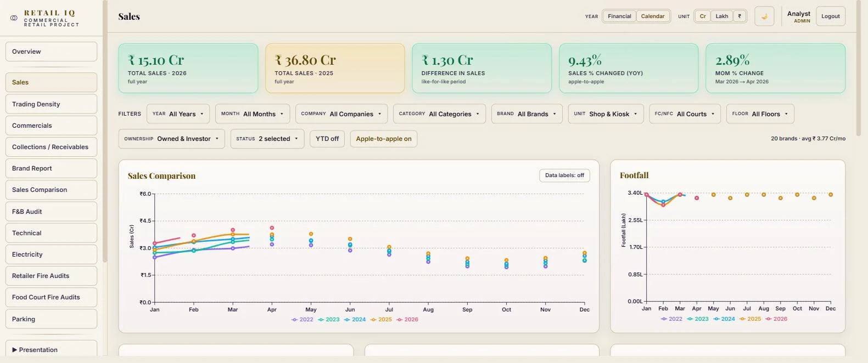
Task: Toggle the YTD off button
Action: [x=327, y=139]
